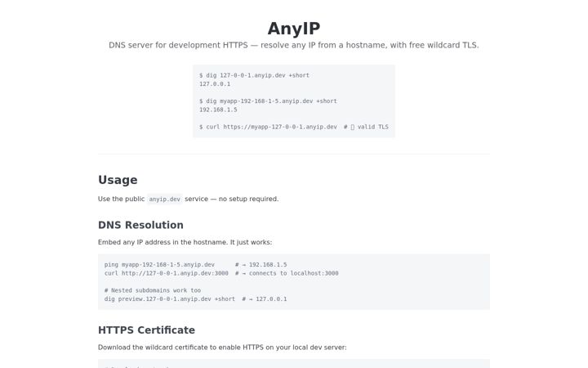Image resolution: width=588 pixels, height=368 pixels.
Task: Click the '# Nested subdomains work too' comment
Action: coord(153,290)
